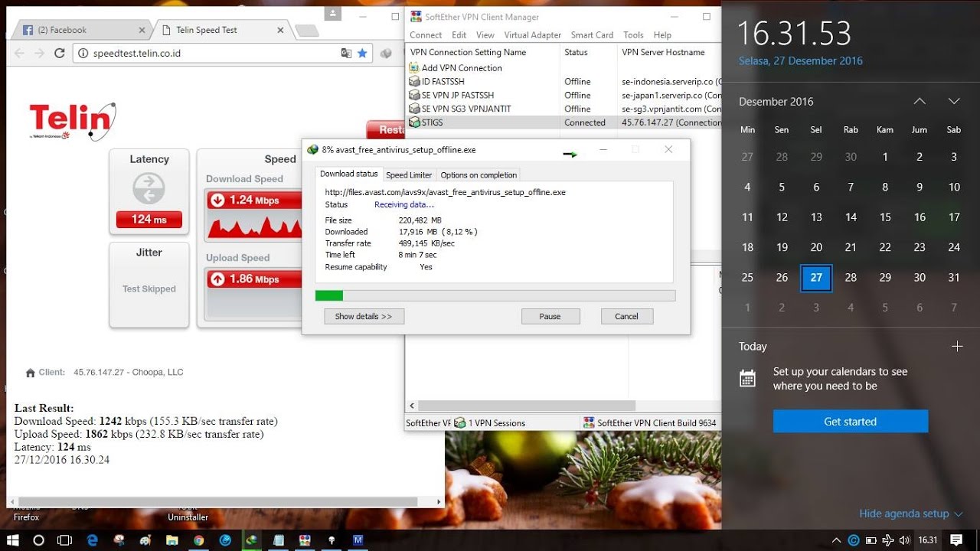Go to previous month in calendar

pos(920,101)
